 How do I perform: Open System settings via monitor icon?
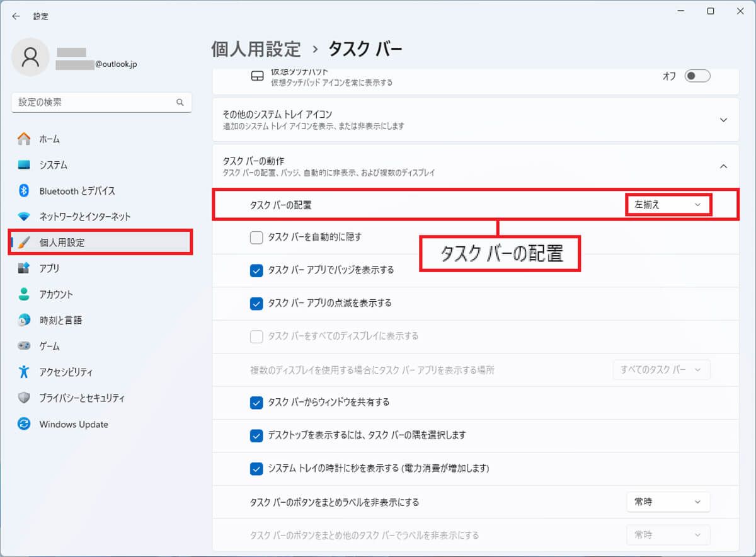(24, 165)
